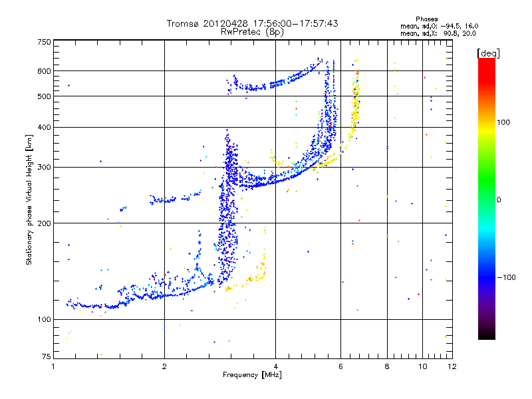Click the y-axis tick label '400'
Screen dimensions: 532x399
pyautogui.click(x=44, y=128)
